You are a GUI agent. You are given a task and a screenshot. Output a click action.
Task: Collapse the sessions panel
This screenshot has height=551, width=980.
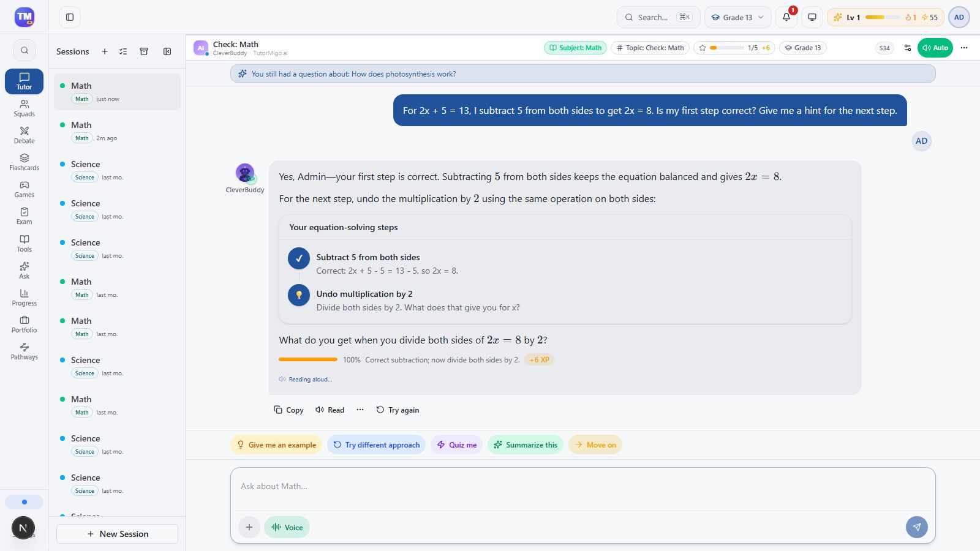[167, 51]
